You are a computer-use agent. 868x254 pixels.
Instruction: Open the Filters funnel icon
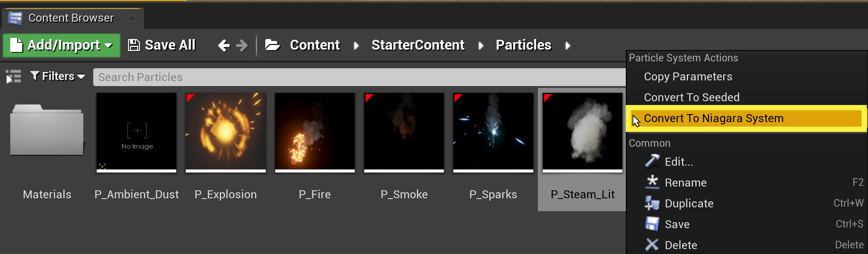(x=35, y=76)
